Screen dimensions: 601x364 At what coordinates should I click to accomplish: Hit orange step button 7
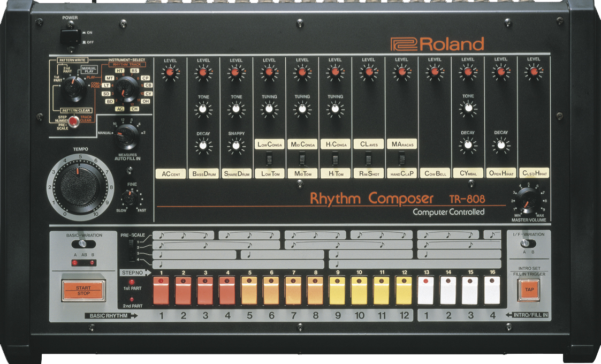point(294,291)
